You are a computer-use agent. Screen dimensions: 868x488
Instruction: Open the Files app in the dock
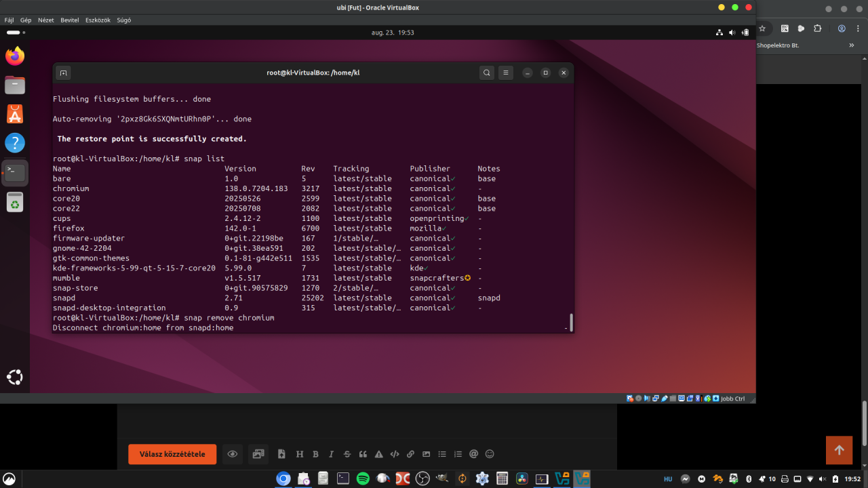pos(15,85)
